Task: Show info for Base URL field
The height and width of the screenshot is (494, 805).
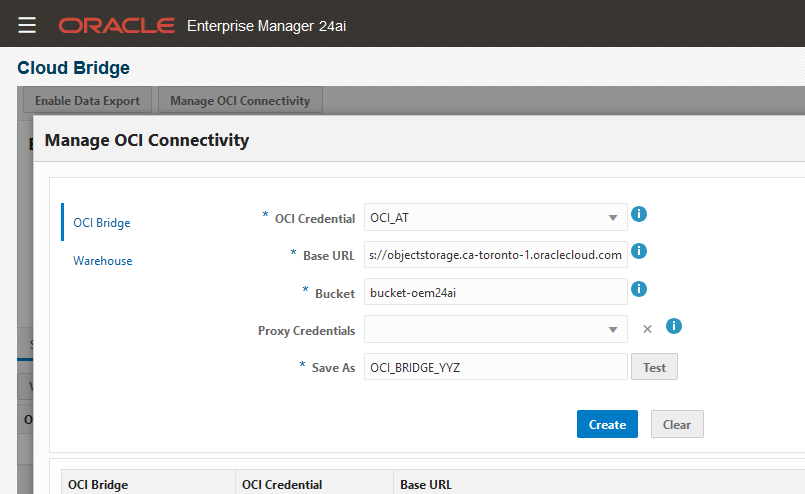Action: click(639, 251)
